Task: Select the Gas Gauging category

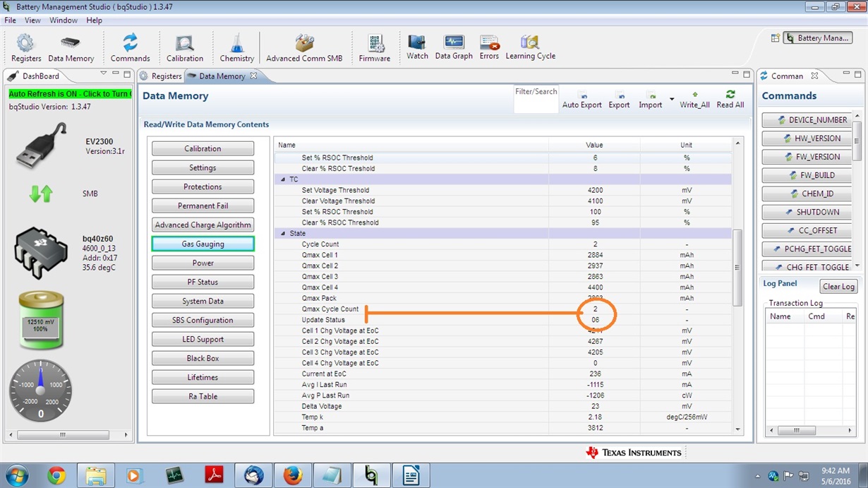Action: click(x=203, y=244)
